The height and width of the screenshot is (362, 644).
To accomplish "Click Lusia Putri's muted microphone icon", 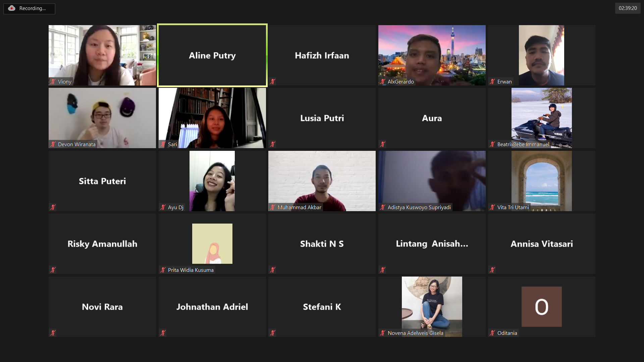I will click(273, 144).
